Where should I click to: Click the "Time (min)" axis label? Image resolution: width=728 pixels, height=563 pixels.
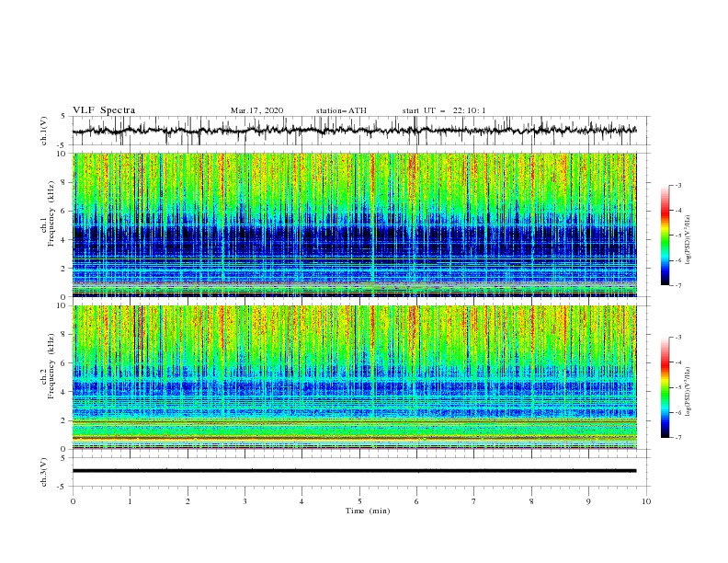[x=368, y=511]
